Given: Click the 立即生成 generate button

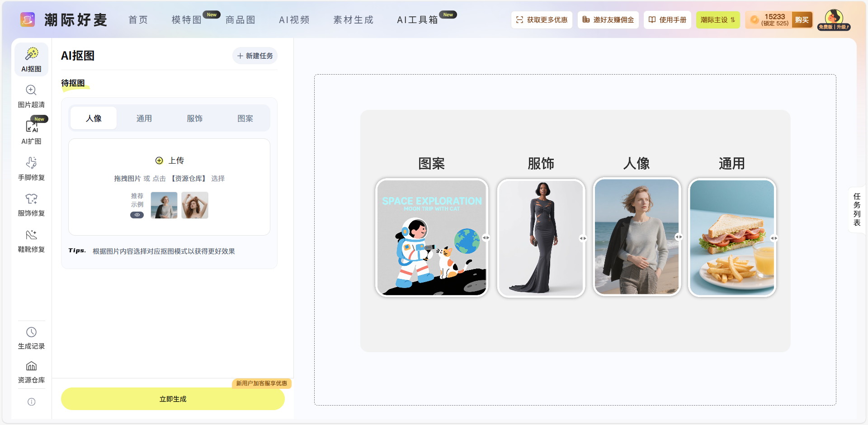Looking at the screenshot, I should [173, 399].
